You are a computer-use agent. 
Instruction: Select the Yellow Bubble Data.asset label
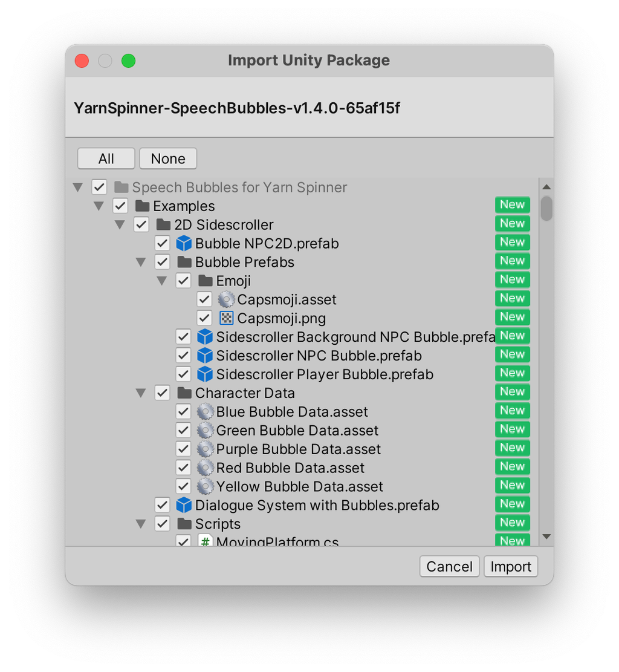pyautogui.click(x=299, y=487)
